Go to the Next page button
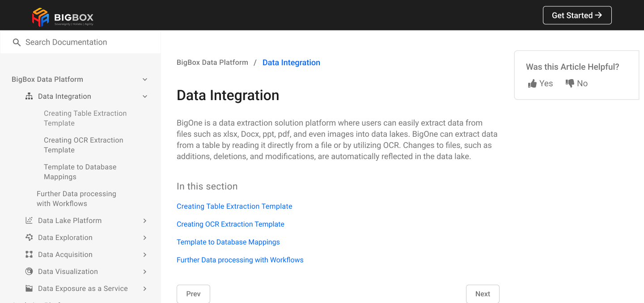This screenshot has width=644, height=303. (483, 294)
